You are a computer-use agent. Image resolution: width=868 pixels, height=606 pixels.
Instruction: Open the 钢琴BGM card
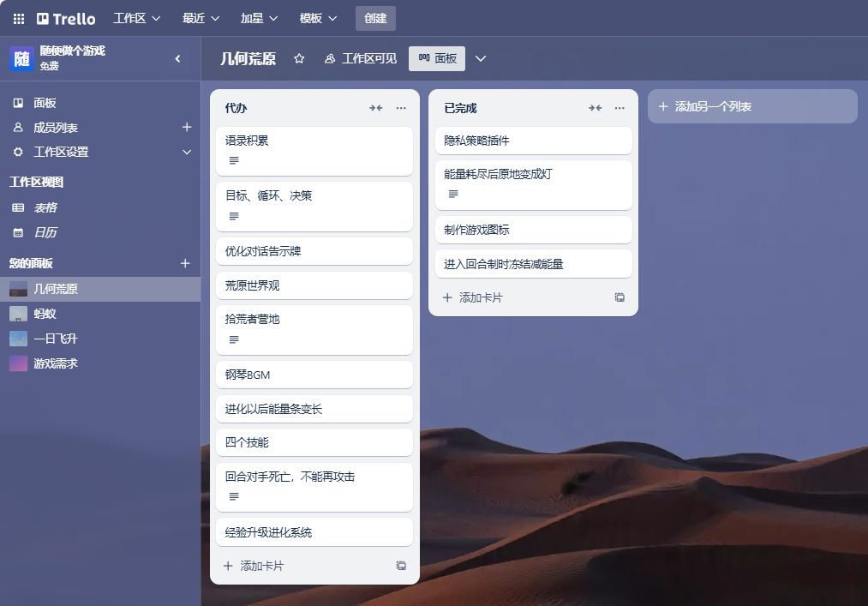pyautogui.click(x=314, y=375)
